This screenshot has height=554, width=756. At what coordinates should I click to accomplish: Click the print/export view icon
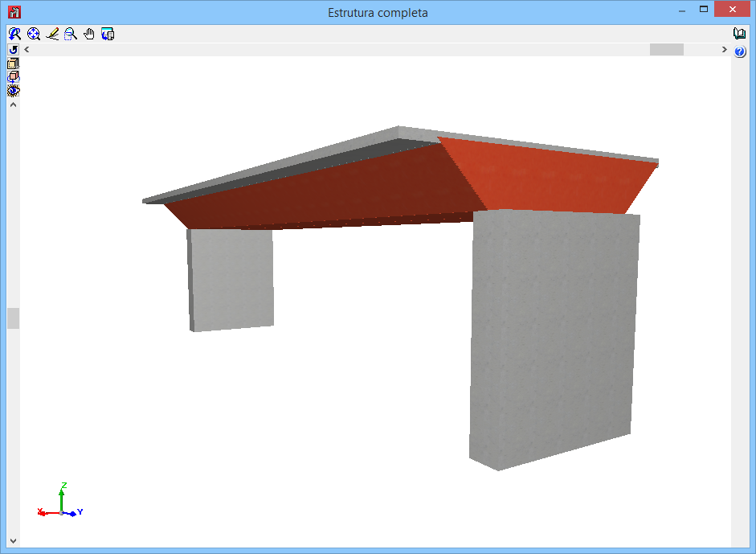(108, 34)
